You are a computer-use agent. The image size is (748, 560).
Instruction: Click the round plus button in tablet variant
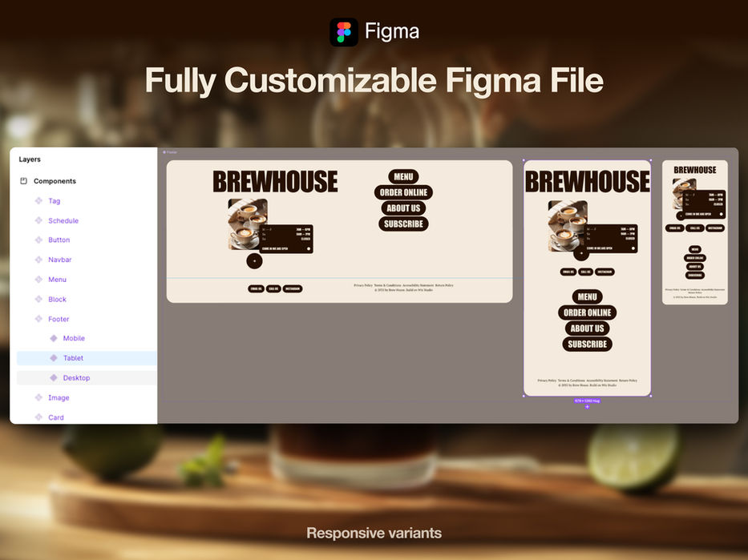580,253
